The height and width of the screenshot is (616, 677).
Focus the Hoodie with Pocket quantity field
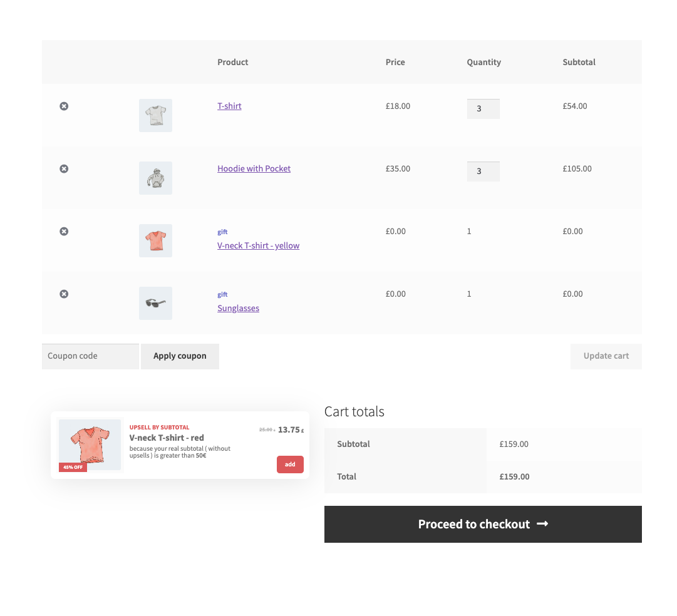[483, 172]
